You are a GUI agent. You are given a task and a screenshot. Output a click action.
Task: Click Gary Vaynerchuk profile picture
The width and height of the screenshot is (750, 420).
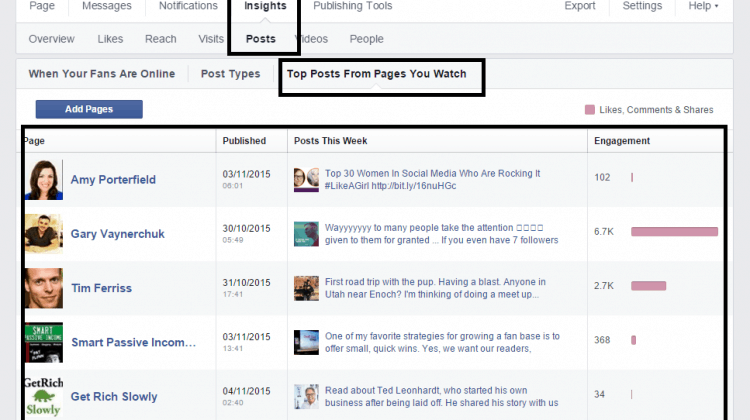(44, 234)
